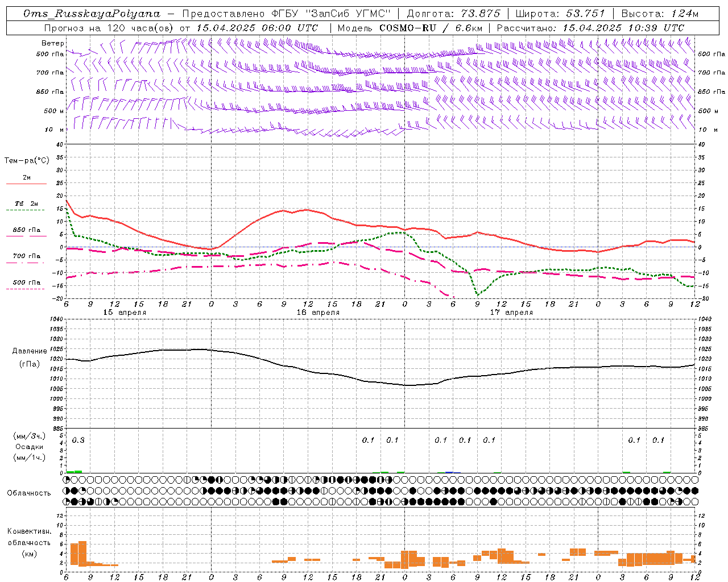This screenshot has height=582, width=728.
Task: Click the date label 17 апреля
Action: [511, 313]
